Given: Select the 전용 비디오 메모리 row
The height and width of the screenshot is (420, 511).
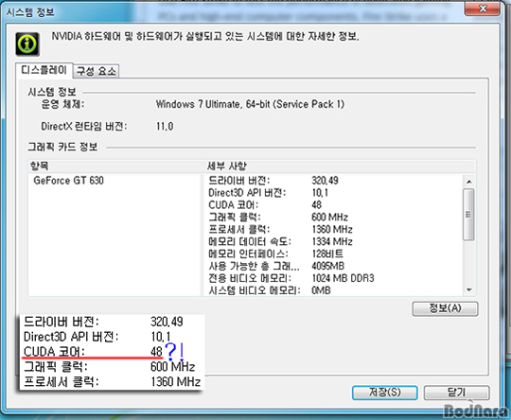Looking at the screenshot, I should pyautogui.click(x=335, y=278).
